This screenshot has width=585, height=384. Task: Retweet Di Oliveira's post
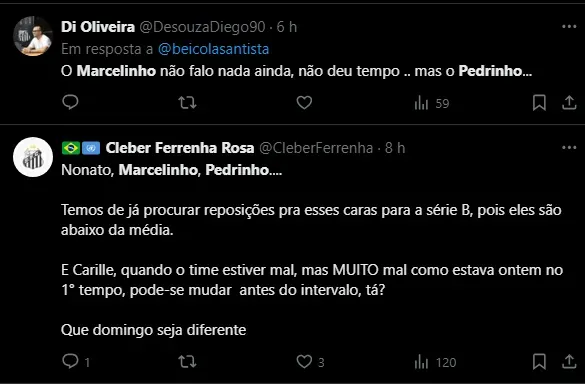point(187,102)
